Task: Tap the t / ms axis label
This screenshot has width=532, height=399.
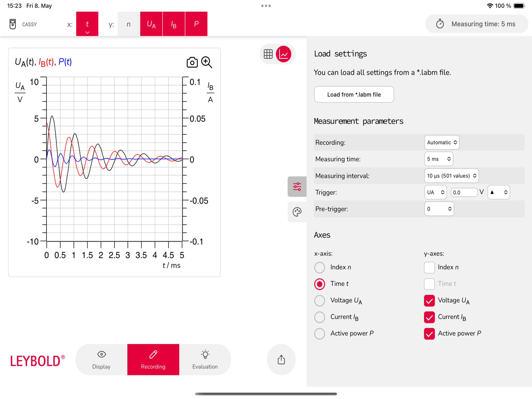Action: [x=171, y=265]
